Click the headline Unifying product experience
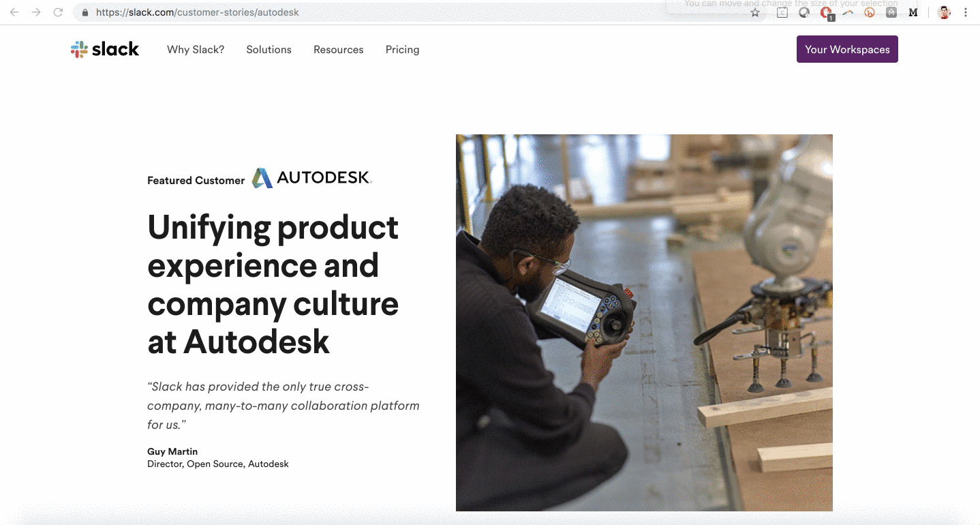The width and height of the screenshot is (980, 525). [273, 284]
